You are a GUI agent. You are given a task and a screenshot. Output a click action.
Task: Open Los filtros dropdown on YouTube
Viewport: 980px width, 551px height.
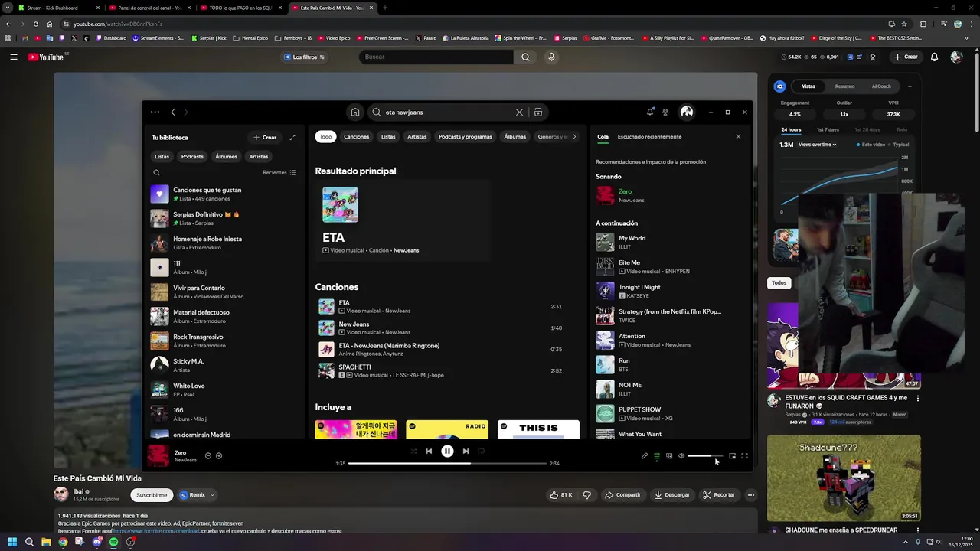304,57
